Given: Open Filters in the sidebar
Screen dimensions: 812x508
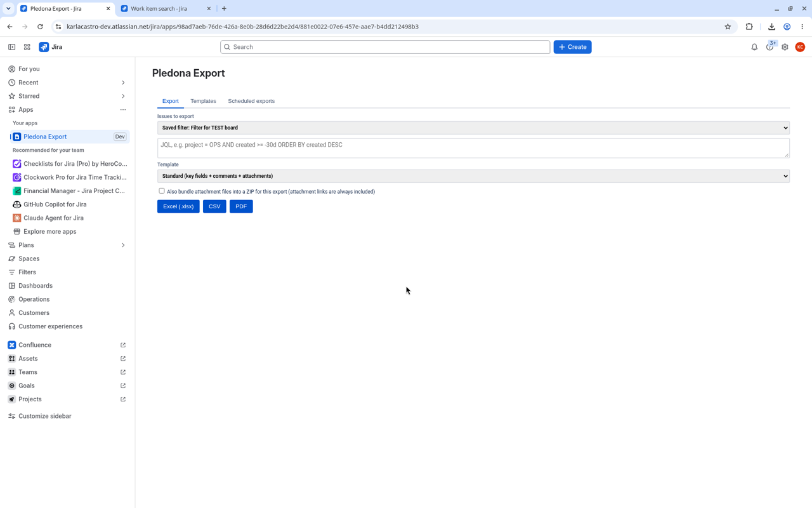Looking at the screenshot, I should (x=67, y=272).
